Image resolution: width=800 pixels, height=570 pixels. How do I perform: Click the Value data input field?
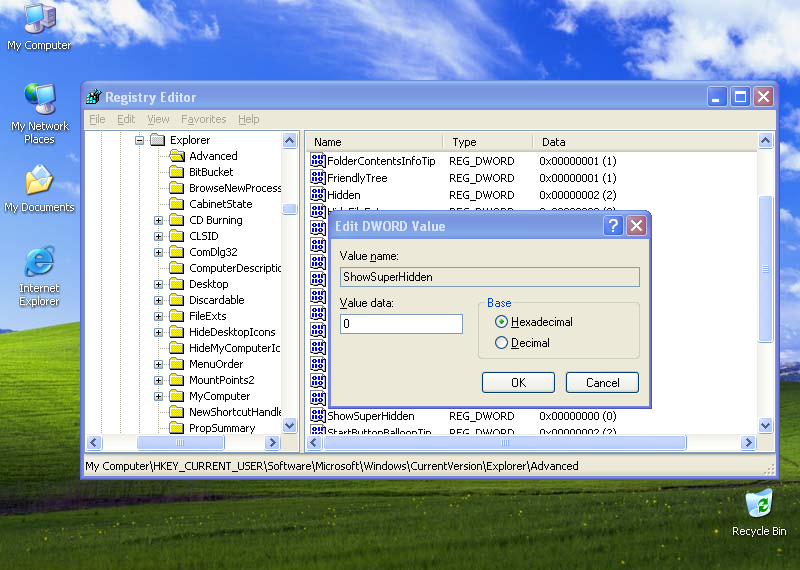(x=401, y=324)
